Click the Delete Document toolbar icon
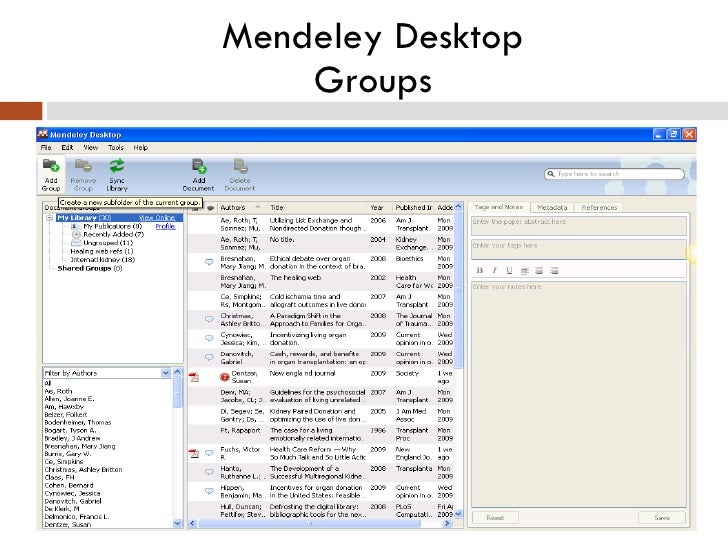This screenshot has width=728, height=546. pyautogui.click(x=240, y=166)
